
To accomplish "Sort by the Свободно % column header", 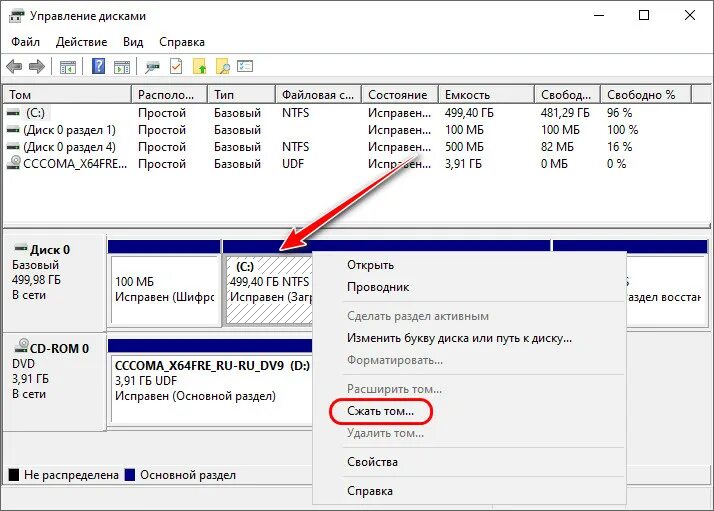I will click(x=646, y=94).
